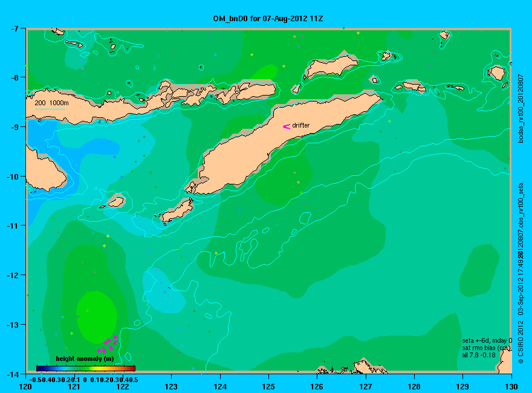Viewport: 532px width, 393px height.
Task: Click the 121 longitude axis label
Action: point(74,386)
